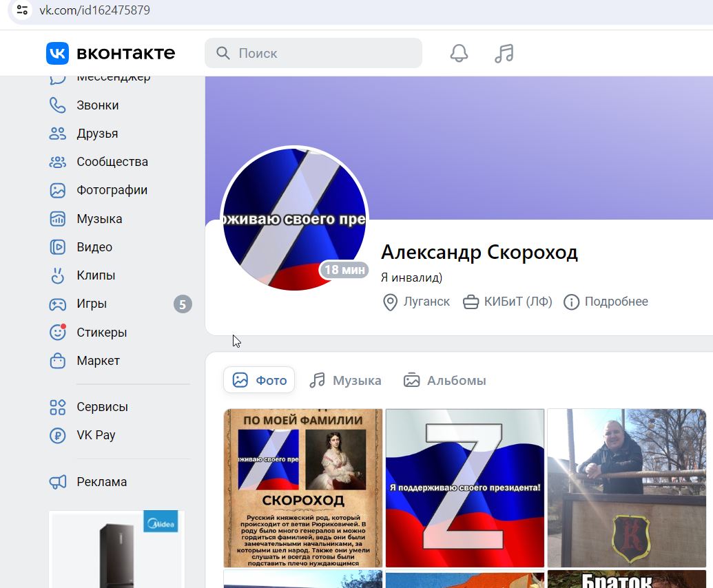The height and width of the screenshot is (588, 713).
Task: Open the Звонки section
Action: (96, 105)
